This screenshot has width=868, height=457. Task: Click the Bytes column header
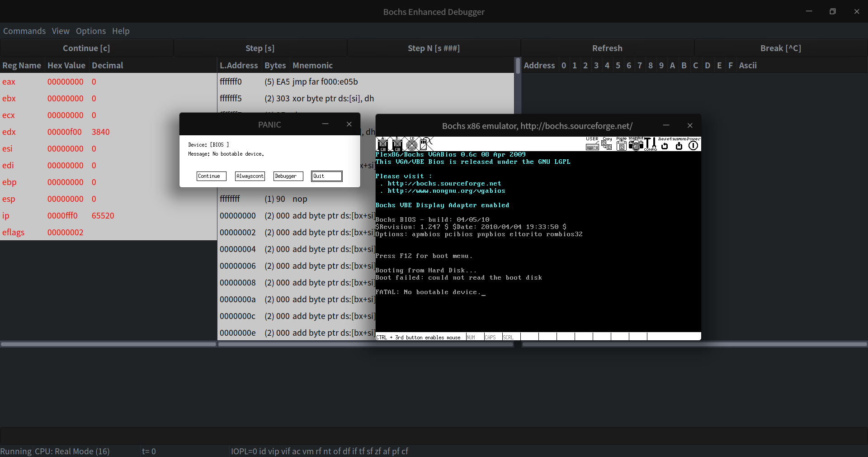(x=275, y=65)
